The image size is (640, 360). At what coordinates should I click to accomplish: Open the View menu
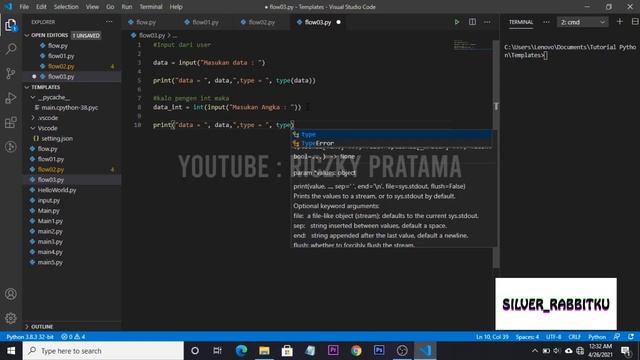pos(92,7)
